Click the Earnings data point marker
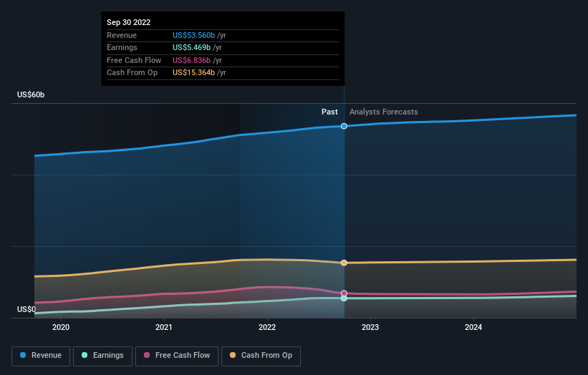 (x=344, y=298)
